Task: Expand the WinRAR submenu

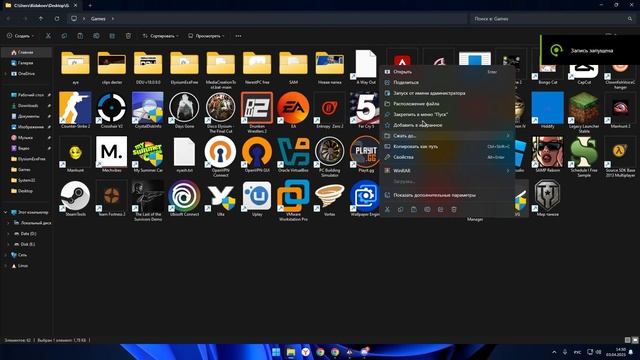Action: pyautogui.click(x=447, y=171)
